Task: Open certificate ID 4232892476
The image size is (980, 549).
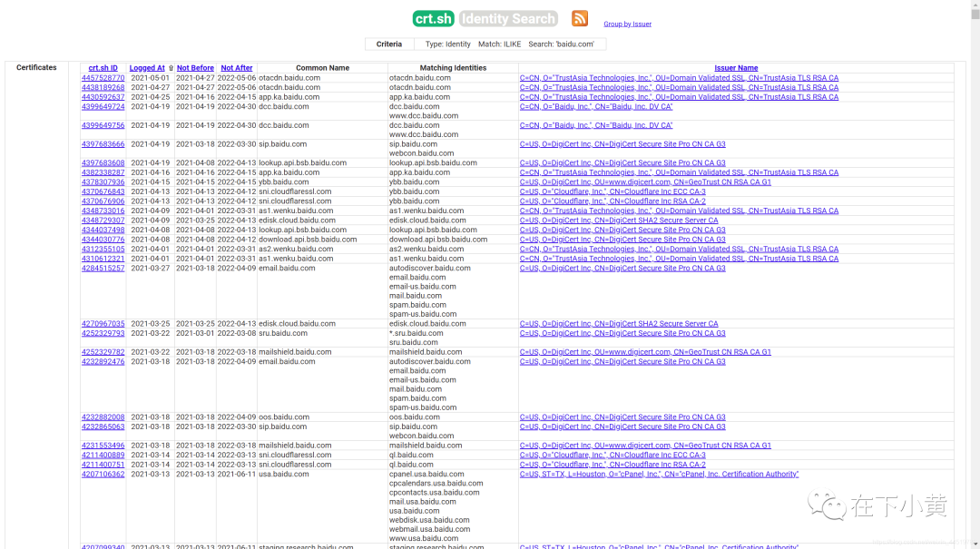Action: tap(103, 361)
